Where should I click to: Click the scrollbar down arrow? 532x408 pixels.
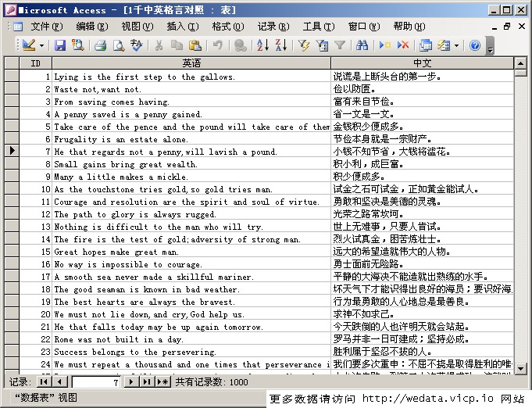520,368
